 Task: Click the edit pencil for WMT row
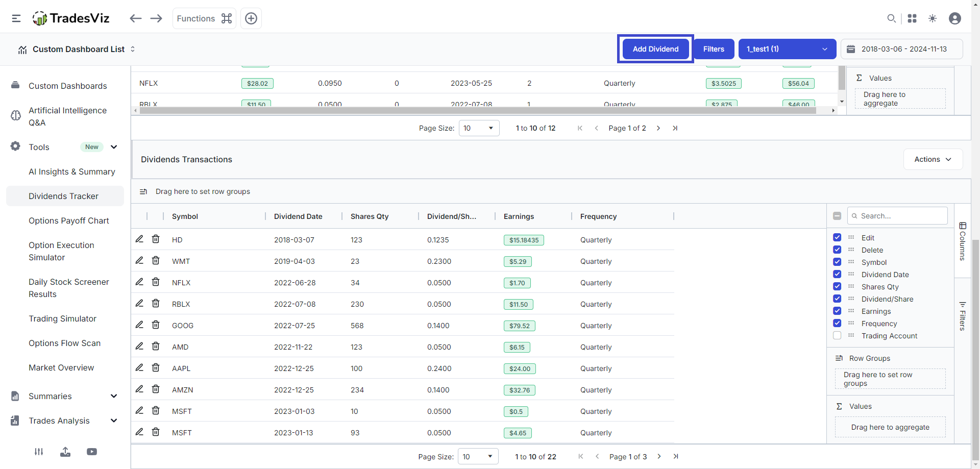click(x=139, y=260)
